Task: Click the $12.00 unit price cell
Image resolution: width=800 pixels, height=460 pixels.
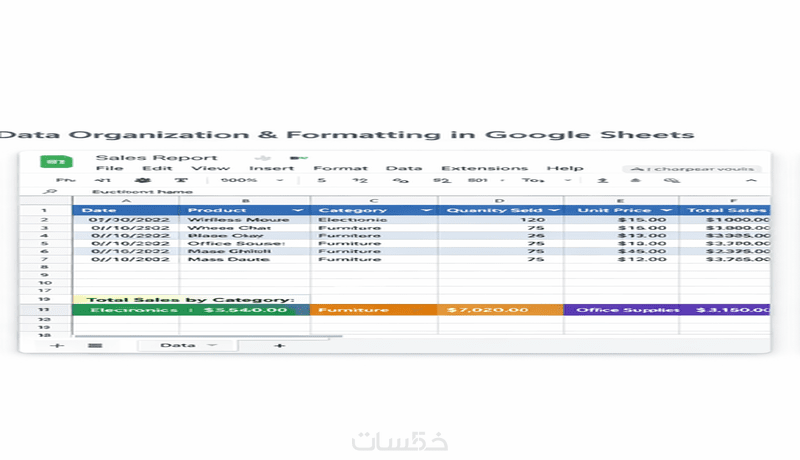Action: click(621, 259)
